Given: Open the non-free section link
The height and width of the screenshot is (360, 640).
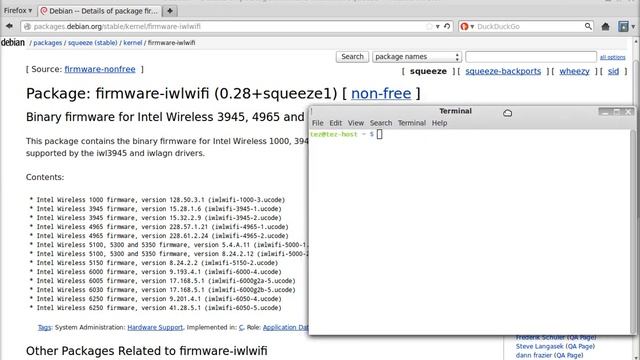Looking at the screenshot, I should (x=381, y=93).
